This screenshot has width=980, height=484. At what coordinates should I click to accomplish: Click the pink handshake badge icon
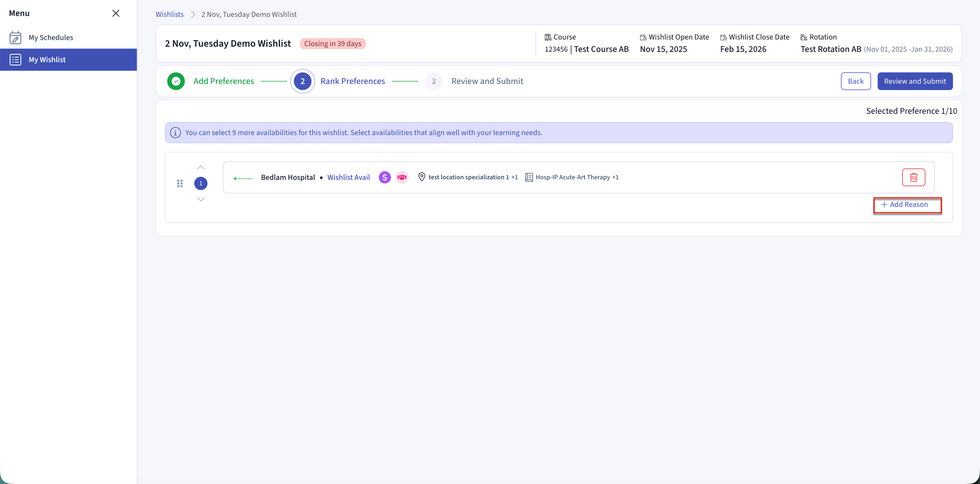click(x=402, y=177)
